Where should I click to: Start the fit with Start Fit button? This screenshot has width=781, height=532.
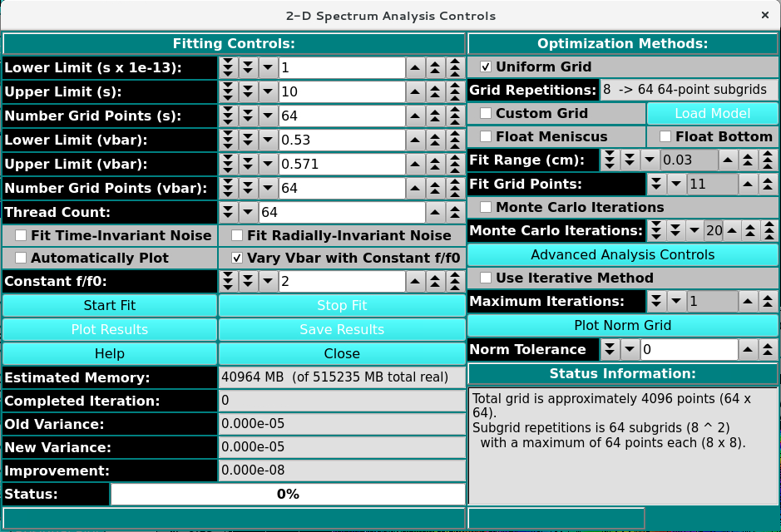(109, 306)
